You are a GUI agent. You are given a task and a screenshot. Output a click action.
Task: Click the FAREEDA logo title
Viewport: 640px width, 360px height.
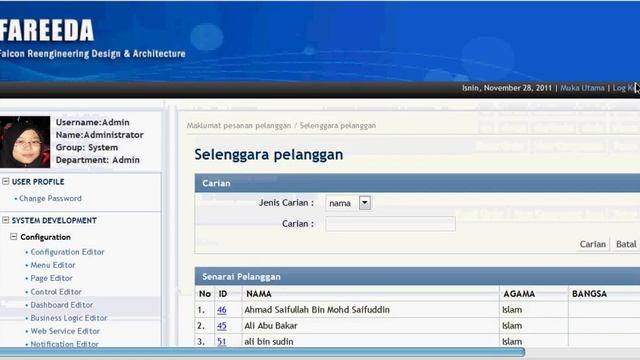47,30
